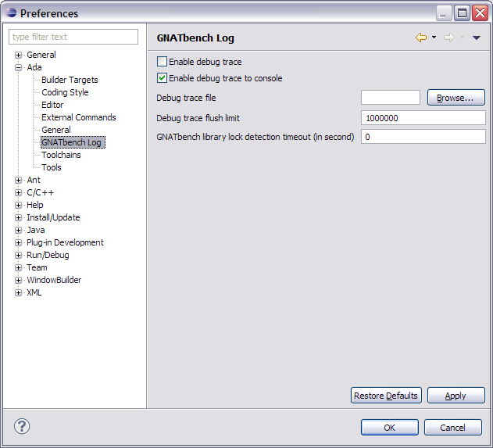Expand the Ant tree node
Viewport: 493px width, 448px height.
(x=18, y=181)
